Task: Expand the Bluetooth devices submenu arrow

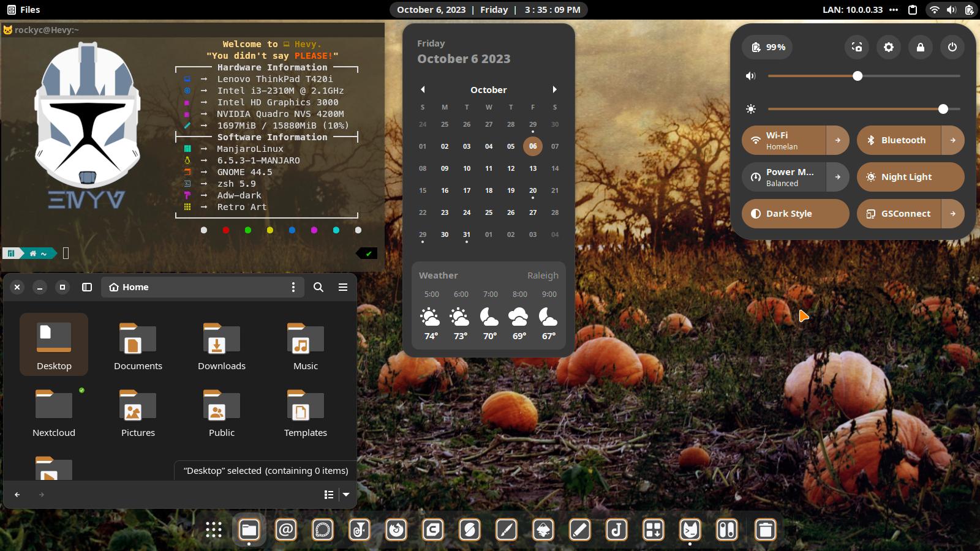Action: (953, 140)
